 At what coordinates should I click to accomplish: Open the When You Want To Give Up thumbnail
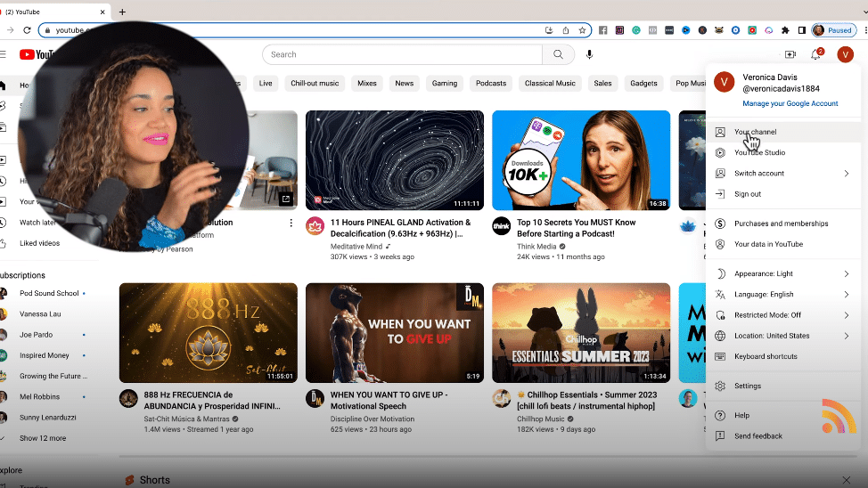[395, 333]
